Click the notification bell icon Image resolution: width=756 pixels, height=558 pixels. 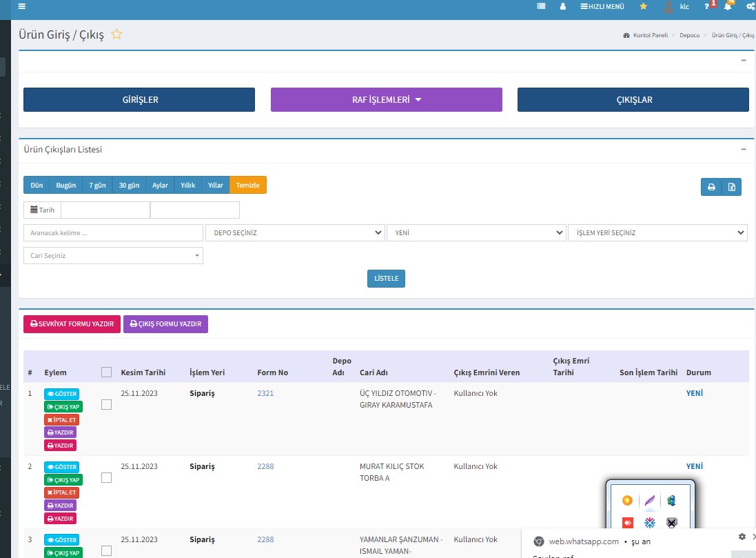tap(727, 6)
